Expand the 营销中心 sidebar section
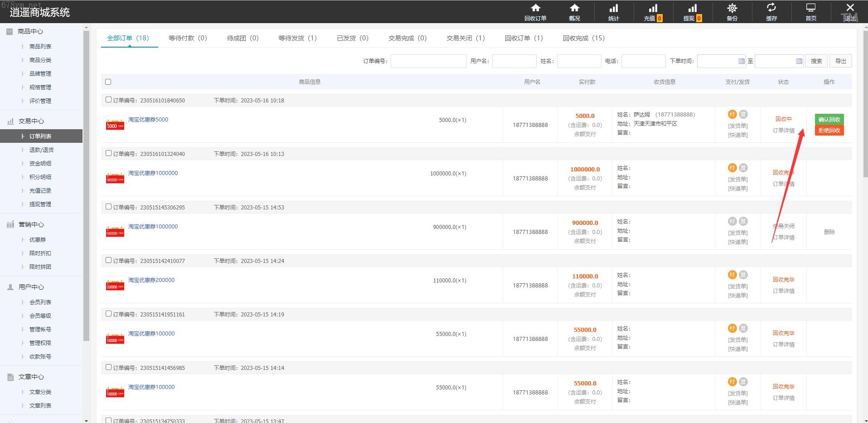 (x=31, y=224)
